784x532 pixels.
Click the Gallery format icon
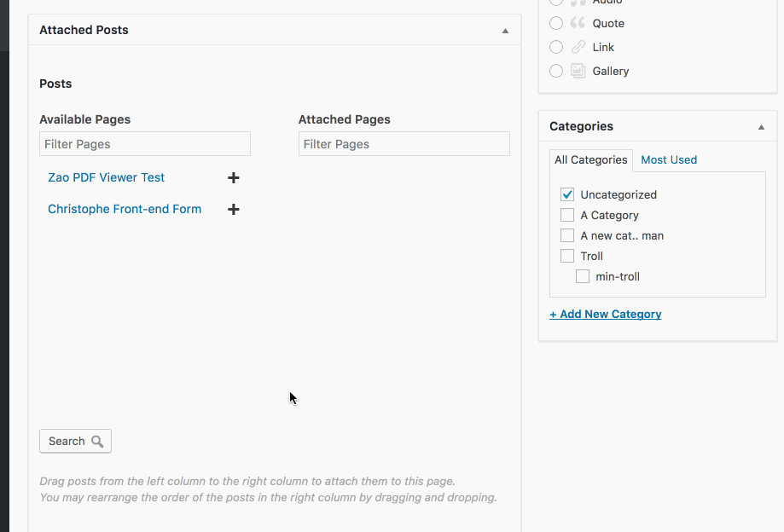point(578,71)
